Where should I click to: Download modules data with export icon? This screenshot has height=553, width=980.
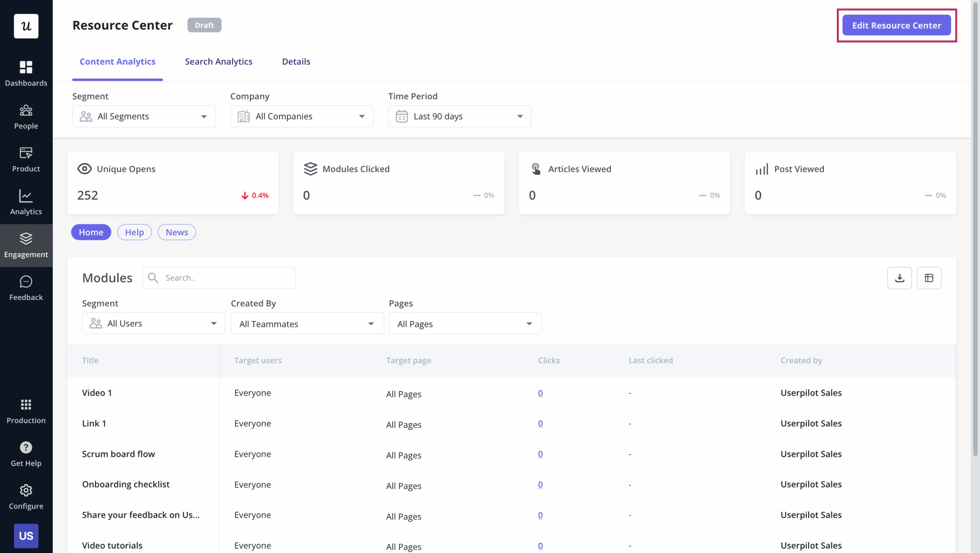pos(899,278)
